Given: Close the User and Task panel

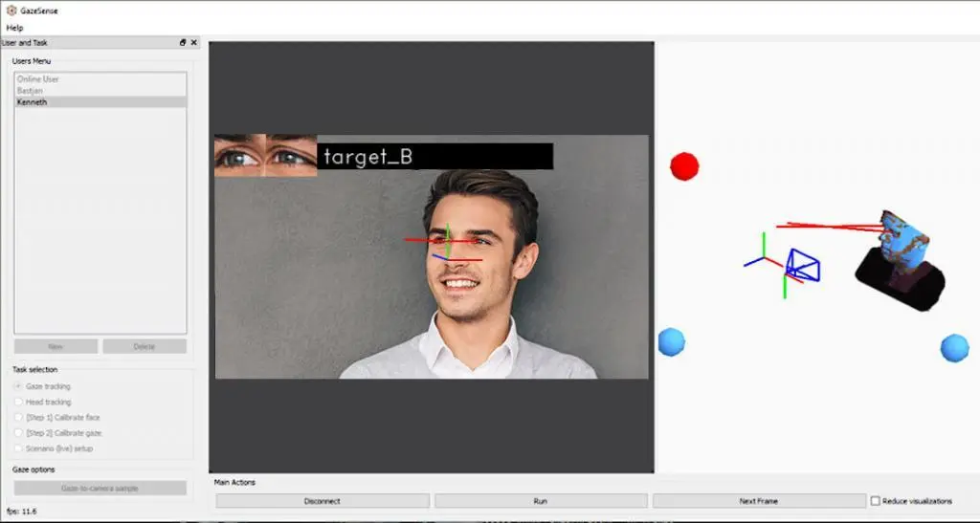Looking at the screenshot, I should [193, 42].
